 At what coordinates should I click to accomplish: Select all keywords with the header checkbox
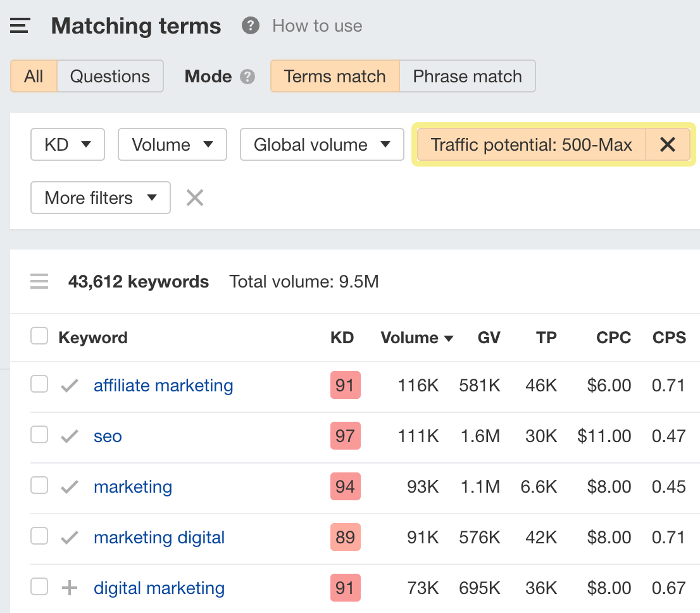[x=39, y=336]
